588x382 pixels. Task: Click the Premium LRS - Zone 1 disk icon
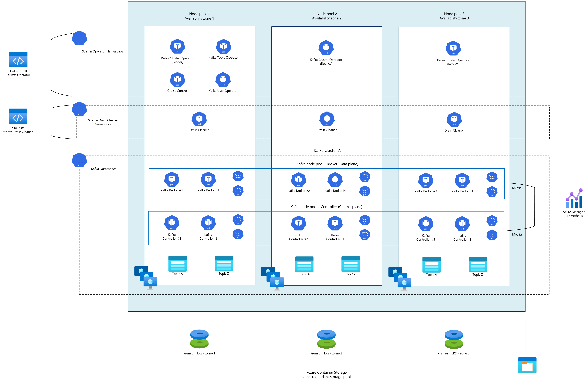point(199,339)
